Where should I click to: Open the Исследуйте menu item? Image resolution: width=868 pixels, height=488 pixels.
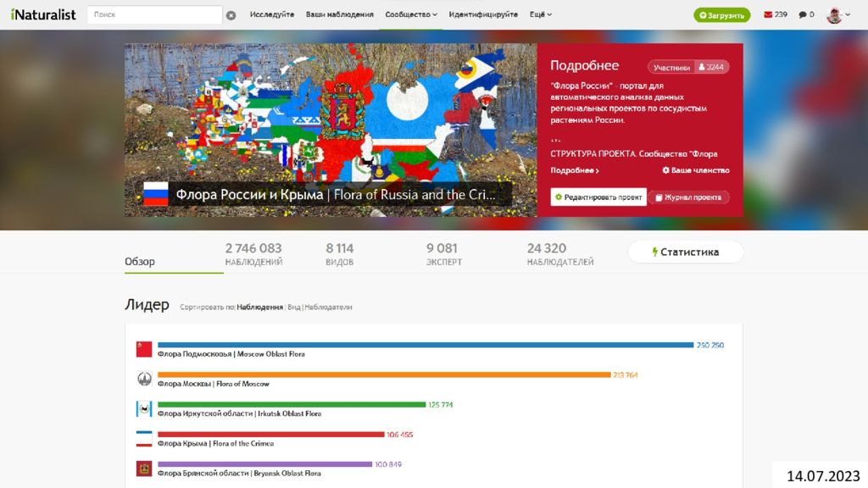coord(272,14)
